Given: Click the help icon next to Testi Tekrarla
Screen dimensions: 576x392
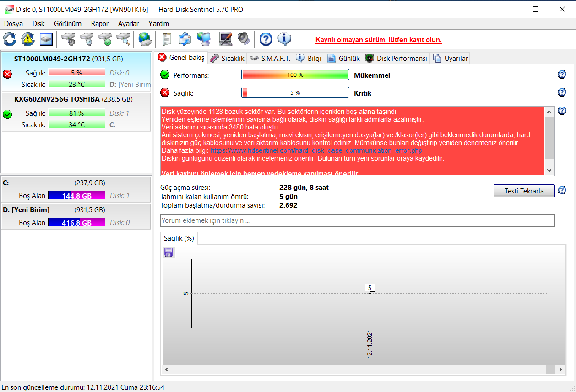Looking at the screenshot, I should pyautogui.click(x=562, y=191).
